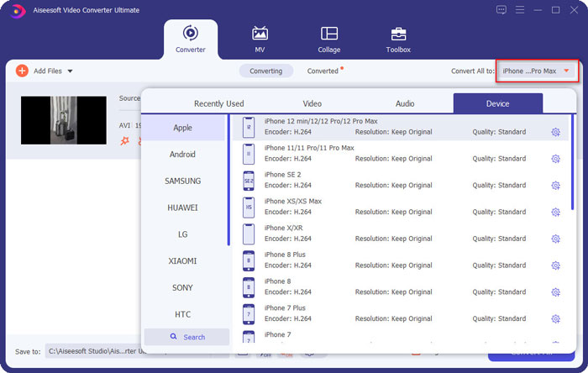Choose Android in the device brand list

tap(182, 154)
